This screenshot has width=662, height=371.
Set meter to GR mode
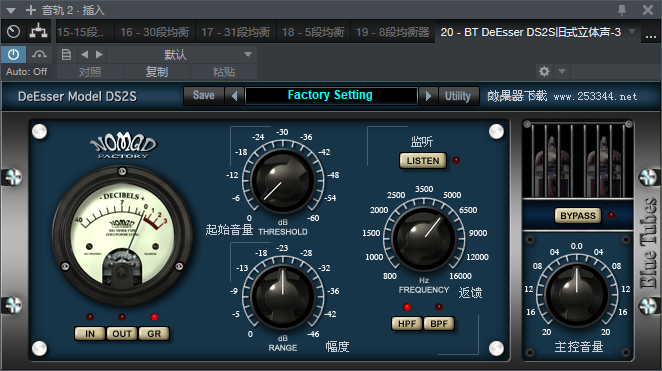pyautogui.click(x=154, y=334)
